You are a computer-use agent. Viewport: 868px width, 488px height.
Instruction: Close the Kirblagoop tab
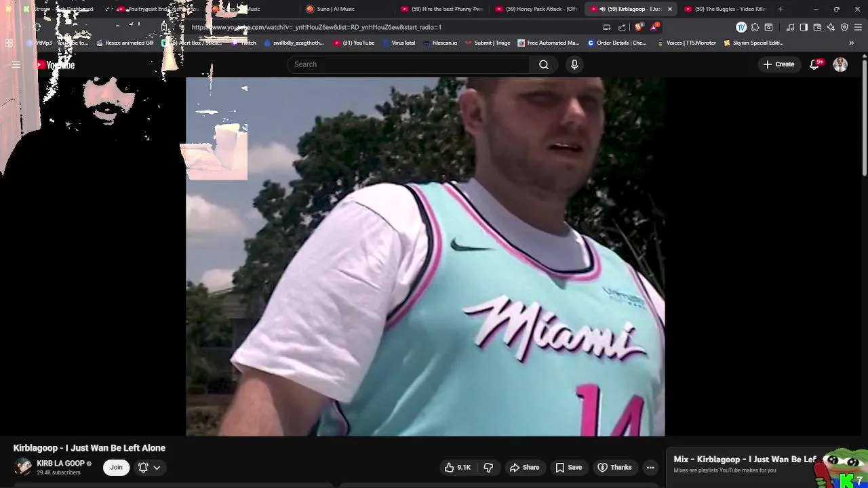point(670,9)
